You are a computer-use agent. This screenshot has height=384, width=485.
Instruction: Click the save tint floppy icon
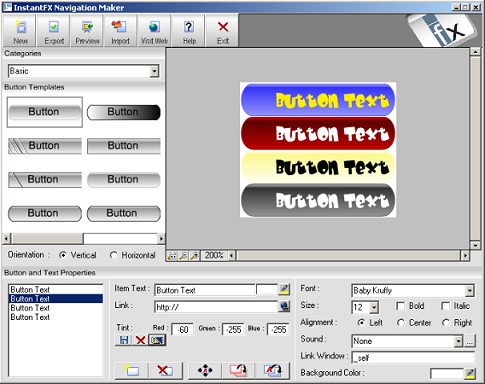coord(124,340)
